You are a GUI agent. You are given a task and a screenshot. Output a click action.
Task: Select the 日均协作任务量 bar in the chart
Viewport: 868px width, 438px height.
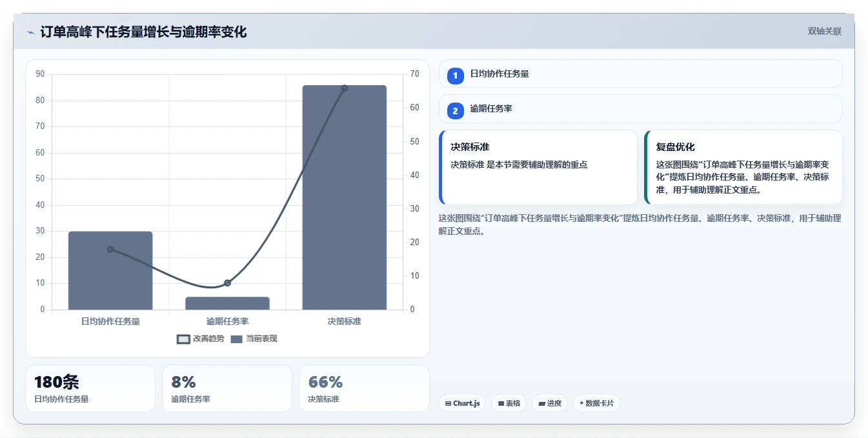pos(110,271)
